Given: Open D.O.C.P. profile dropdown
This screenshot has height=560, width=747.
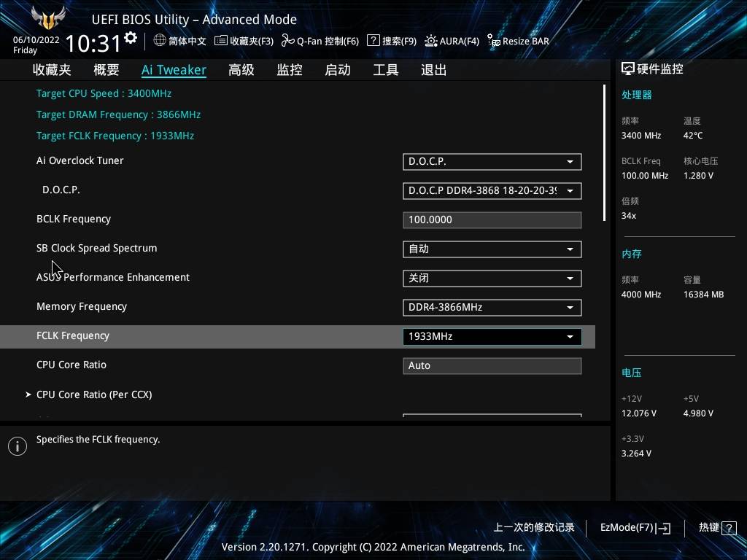Looking at the screenshot, I should pyautogui.click(x=492, y=190).
